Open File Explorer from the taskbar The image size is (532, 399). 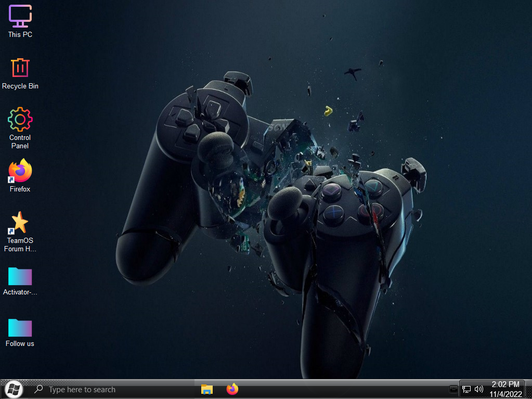coord(206,389)
